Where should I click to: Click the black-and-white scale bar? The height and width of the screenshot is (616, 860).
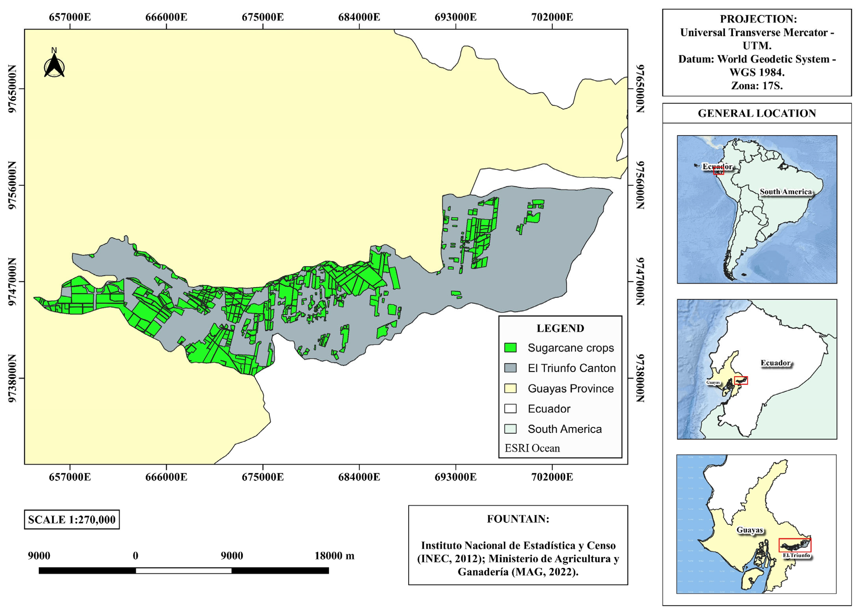[x=184, y=571]
